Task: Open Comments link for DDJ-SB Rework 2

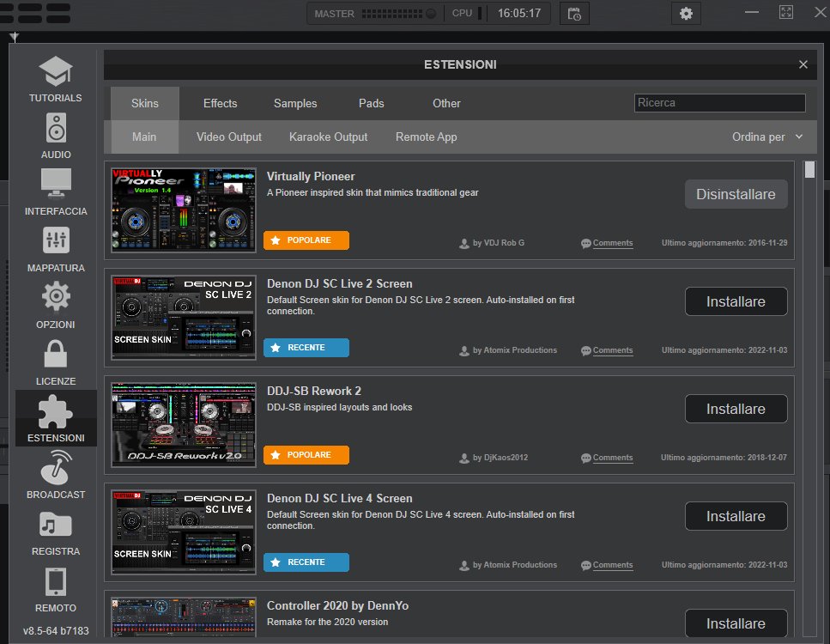Action: point(613,459)
